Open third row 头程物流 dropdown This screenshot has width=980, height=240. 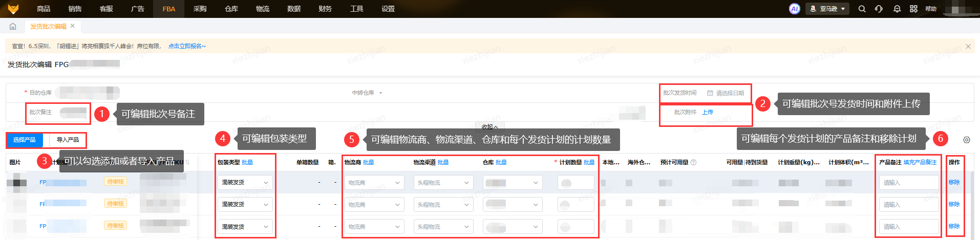(443, 227)
